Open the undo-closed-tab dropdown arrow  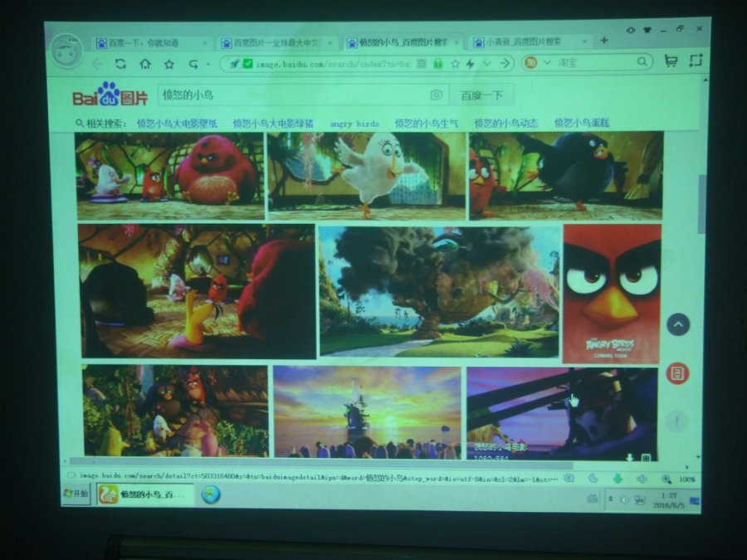tap(206, 64)
